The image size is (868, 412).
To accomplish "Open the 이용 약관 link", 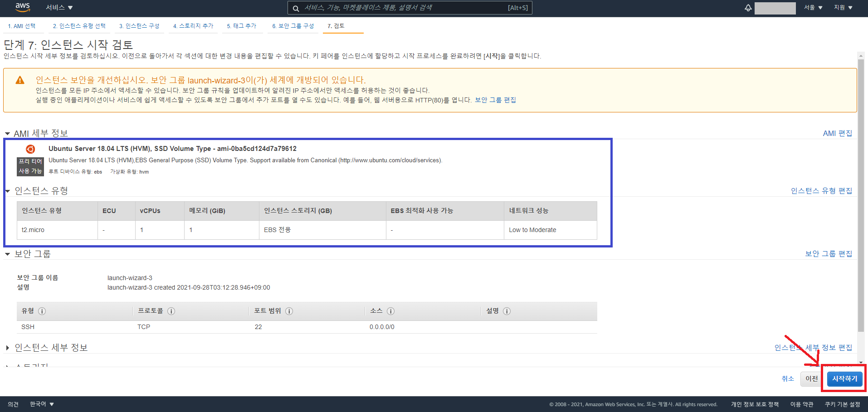I will pos(802,404).
